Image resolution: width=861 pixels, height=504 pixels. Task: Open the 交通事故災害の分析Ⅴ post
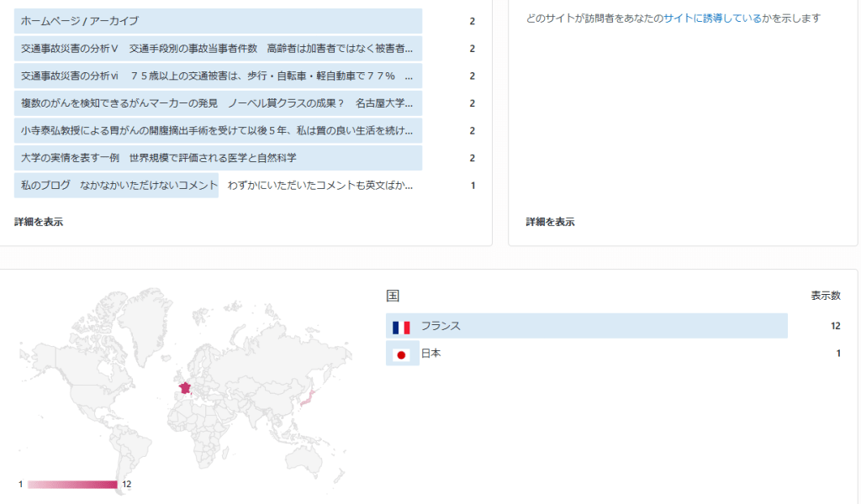pos(217,49)
